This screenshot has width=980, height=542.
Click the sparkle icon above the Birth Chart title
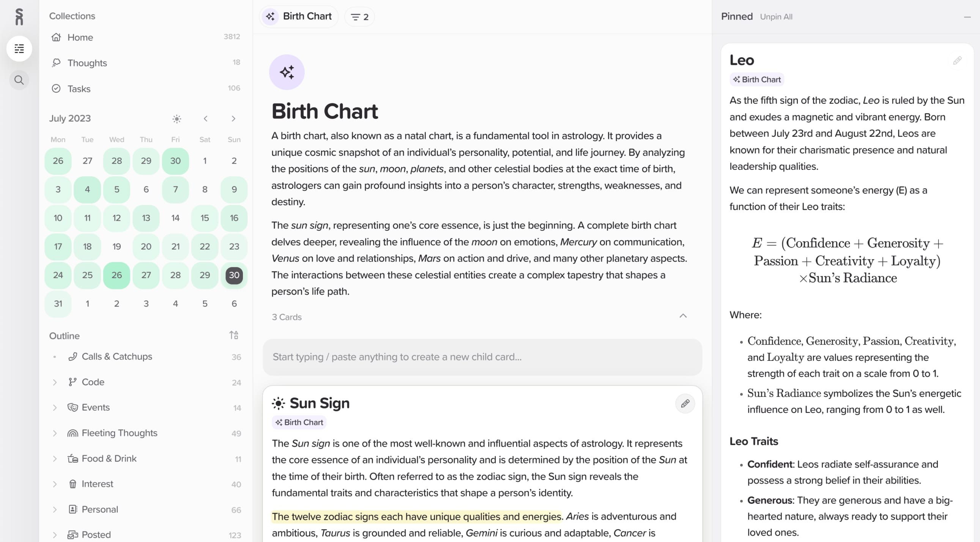coord(287,71)
